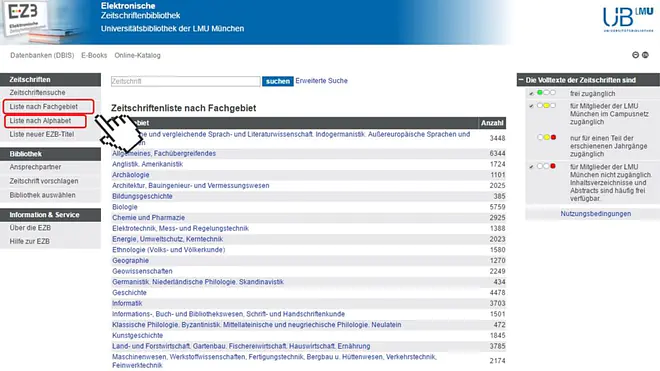This screenshot has width=660, height=371.
Task: Open the Biologie journal list
Action: coord(125,207)
